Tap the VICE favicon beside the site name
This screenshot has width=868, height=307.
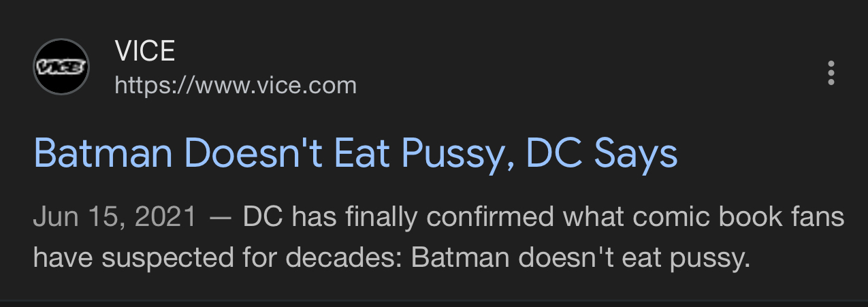tap(61, 67)
